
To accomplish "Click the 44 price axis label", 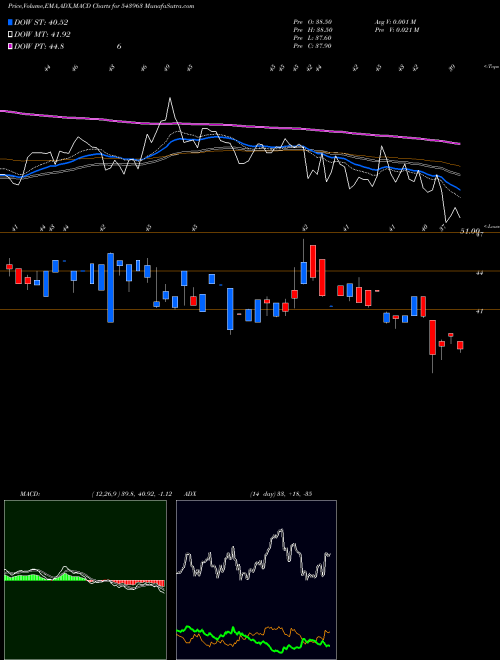I will tap(479, 273).
